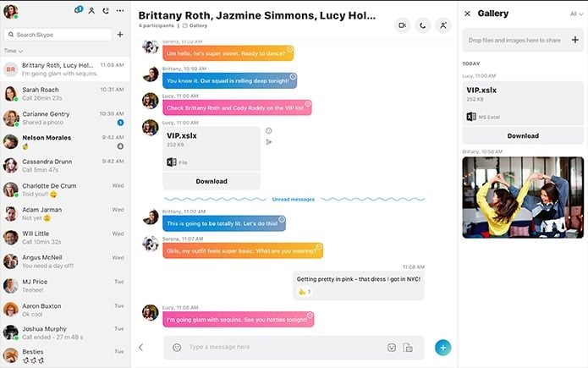Open the Aaron Buxton conversation

coord(65,310)
